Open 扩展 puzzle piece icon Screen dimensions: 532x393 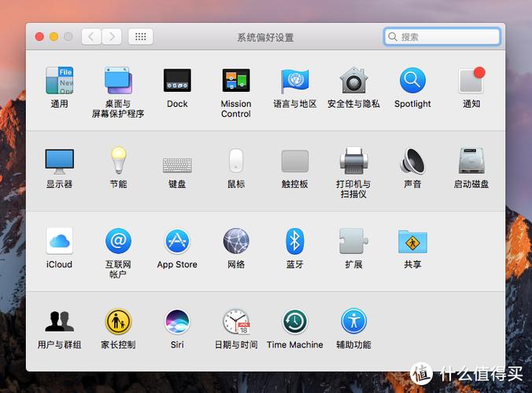(x=354, y=241)
